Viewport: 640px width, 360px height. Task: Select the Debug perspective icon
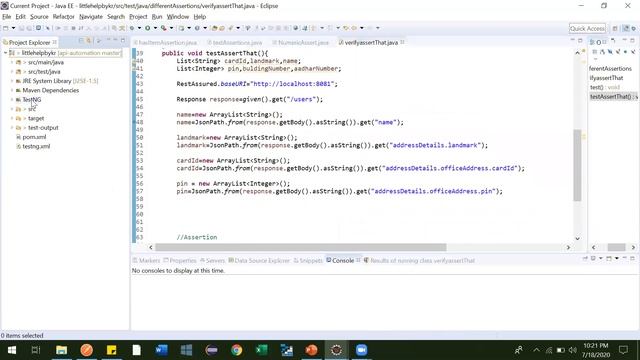click(x=634, y=28)
